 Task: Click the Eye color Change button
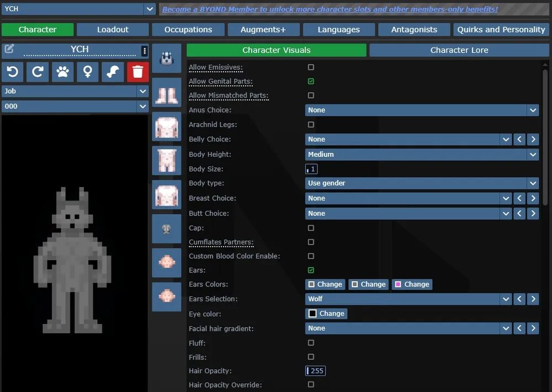click(326, 313)
